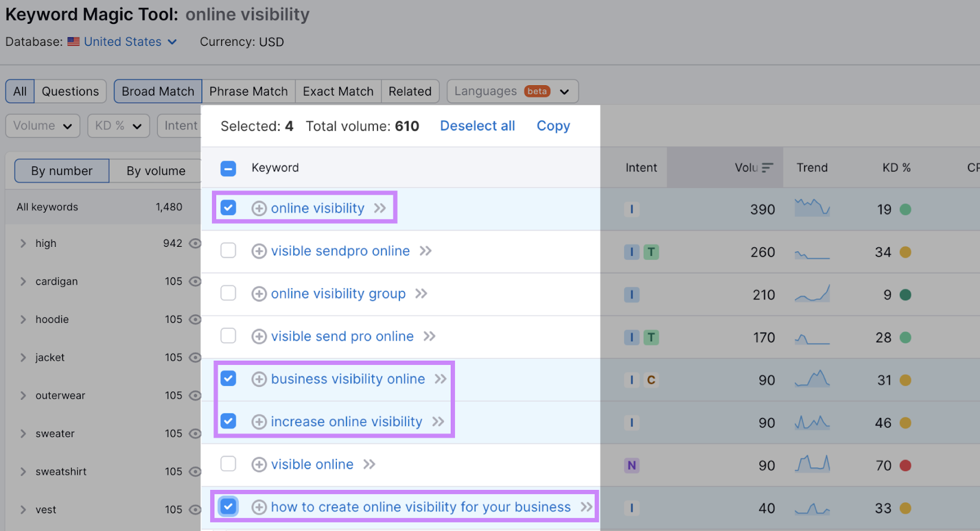Screen dimensions: 980x531
Task: Uncheck the increase online visibility checkbox
Action: pos(228,421)
